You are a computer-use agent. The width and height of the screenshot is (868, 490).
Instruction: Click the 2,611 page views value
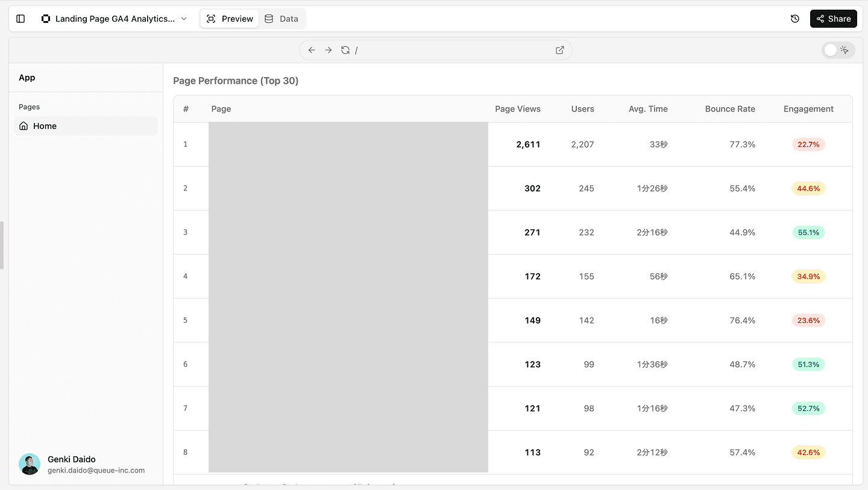[x=528, y=144]
